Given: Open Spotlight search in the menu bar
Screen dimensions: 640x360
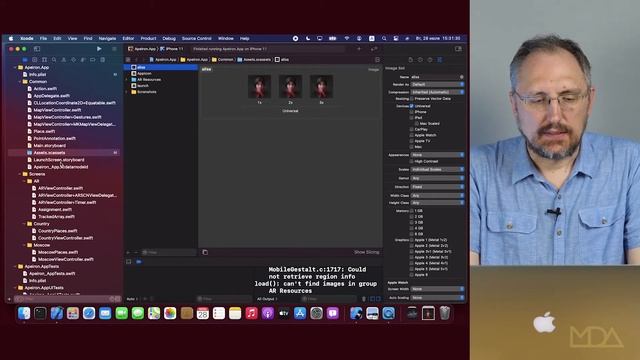Looking at the screenshot, I should [384, 38].
